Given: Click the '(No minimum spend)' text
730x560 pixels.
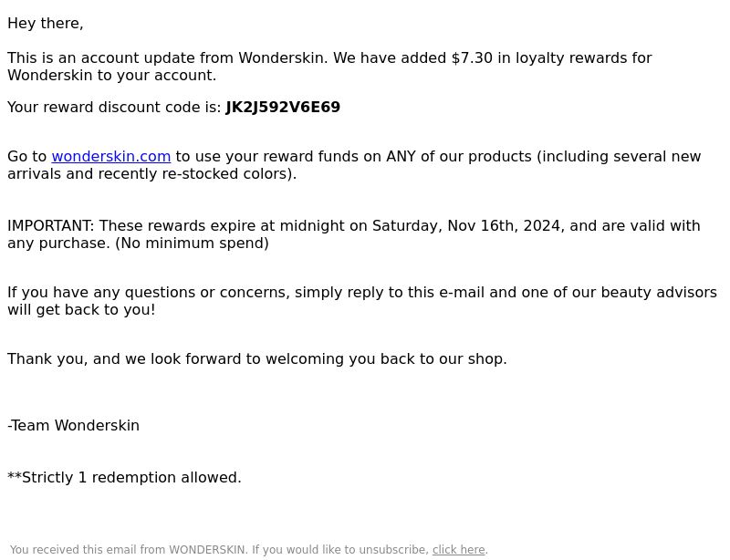Looking at the screenshot, I should pyautogui.click(x=192, y=243).
